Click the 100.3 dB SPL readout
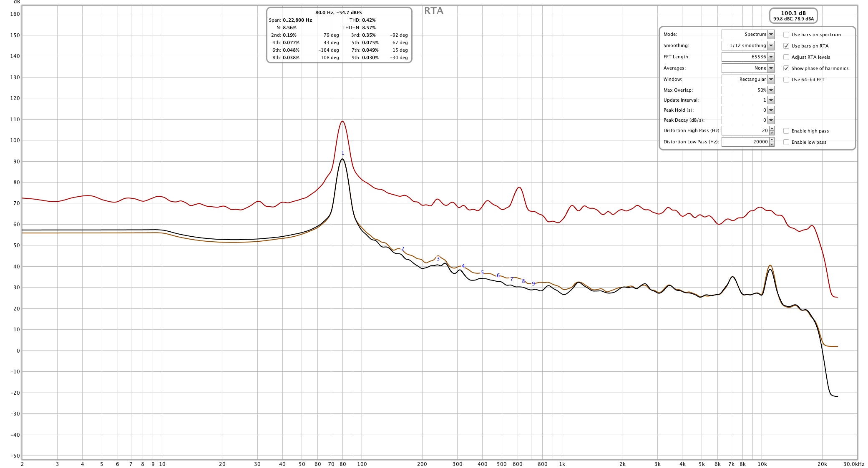Viewport: 868px width, 468px height. [x=793, y=13]
